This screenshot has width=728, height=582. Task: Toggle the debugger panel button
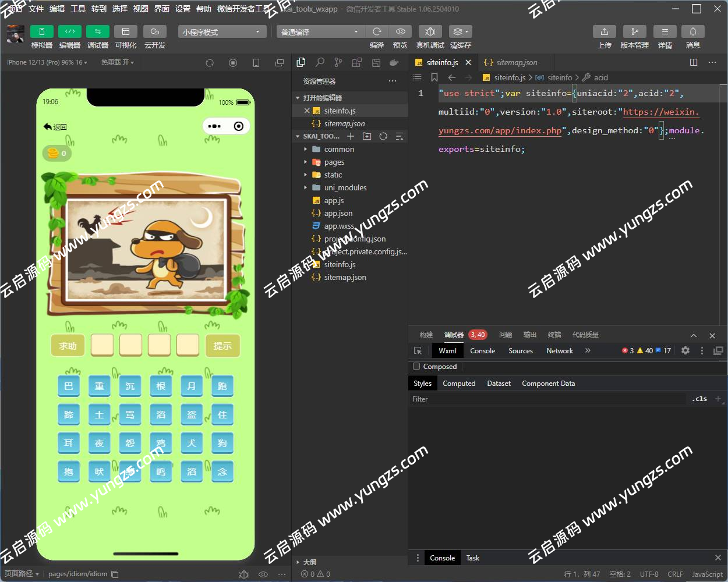pyautogui.click(x=97, y=31)
